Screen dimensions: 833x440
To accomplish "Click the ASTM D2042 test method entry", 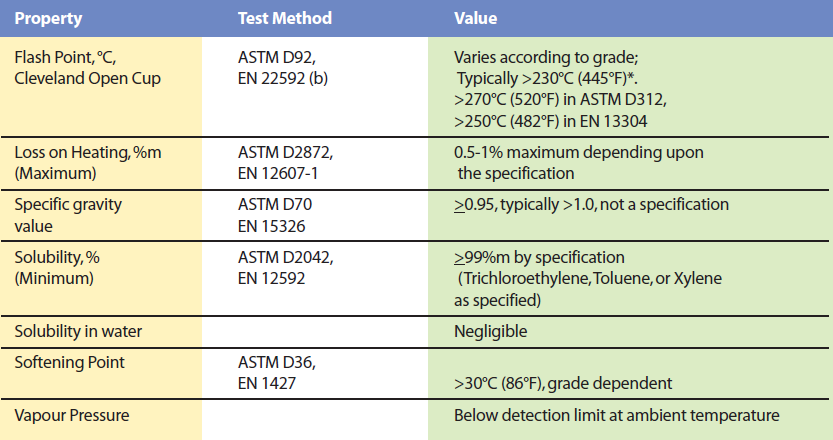I will (285, 258).
